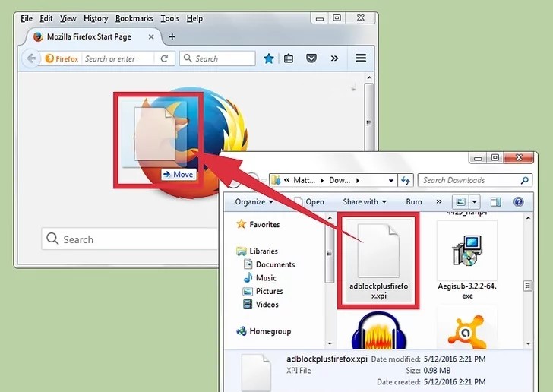This screenshot has height=392, width=553.
Task: Click the Firefox toolbar Search box
Action: tap(217, 58)
